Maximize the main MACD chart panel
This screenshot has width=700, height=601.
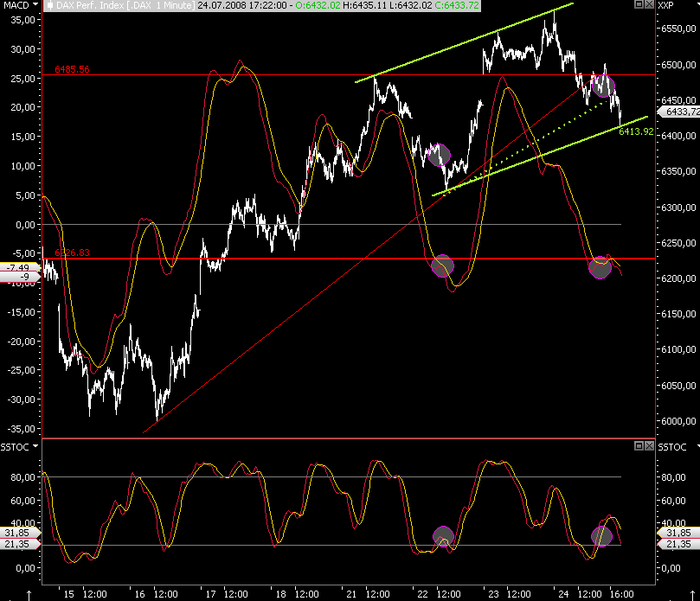(639, 4)
